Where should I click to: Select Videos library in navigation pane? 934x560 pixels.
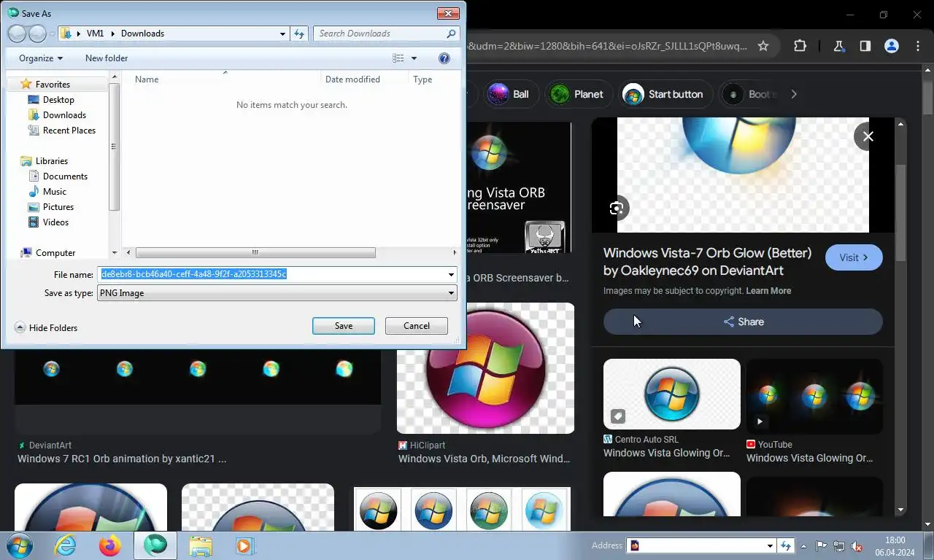pyautogui.click(x=55, y=222)
